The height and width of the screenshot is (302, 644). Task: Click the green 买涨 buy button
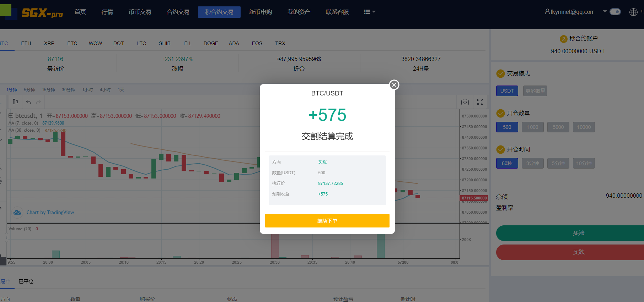(578, 233)
